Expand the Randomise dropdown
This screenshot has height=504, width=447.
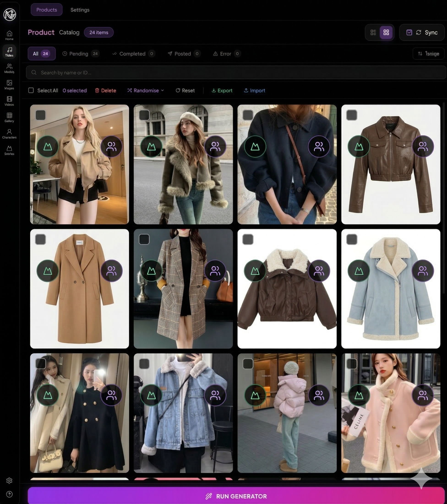click(x=146, y=90)
